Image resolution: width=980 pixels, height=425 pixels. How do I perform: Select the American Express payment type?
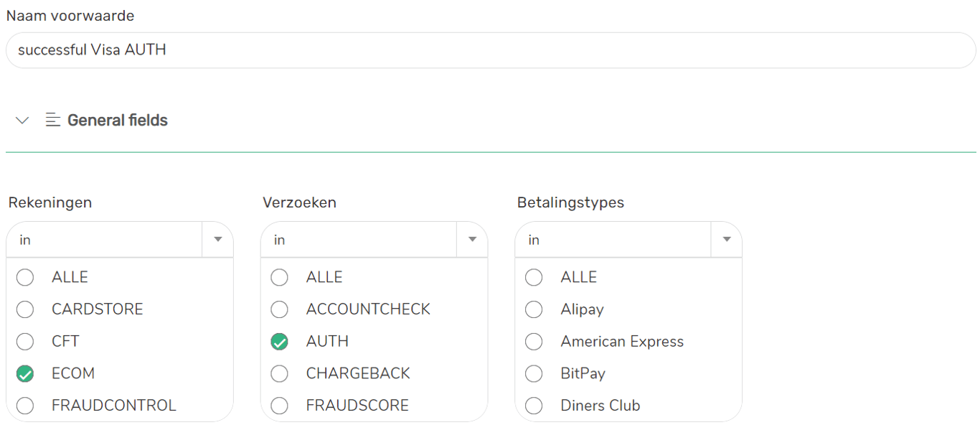(x=534, y=342)
